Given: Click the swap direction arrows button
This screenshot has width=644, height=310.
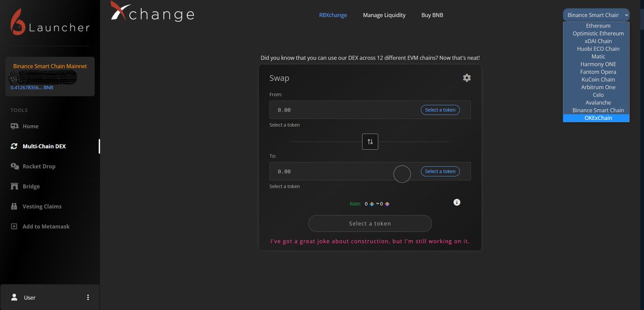Looking at the screenshot, I should tap(370, 141).
